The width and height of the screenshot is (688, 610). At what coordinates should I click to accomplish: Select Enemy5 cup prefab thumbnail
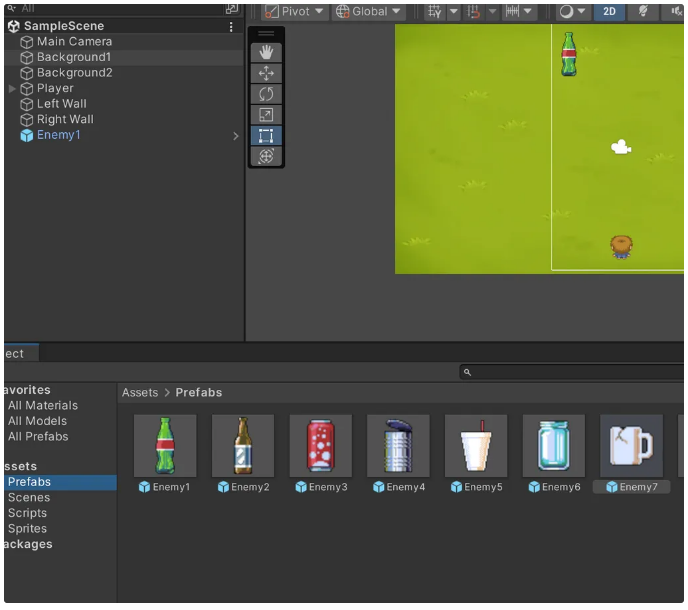[x=476, y=446]
